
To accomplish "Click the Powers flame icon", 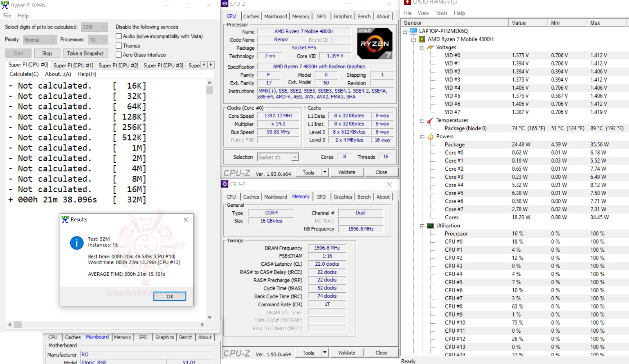I will point(431,136).
